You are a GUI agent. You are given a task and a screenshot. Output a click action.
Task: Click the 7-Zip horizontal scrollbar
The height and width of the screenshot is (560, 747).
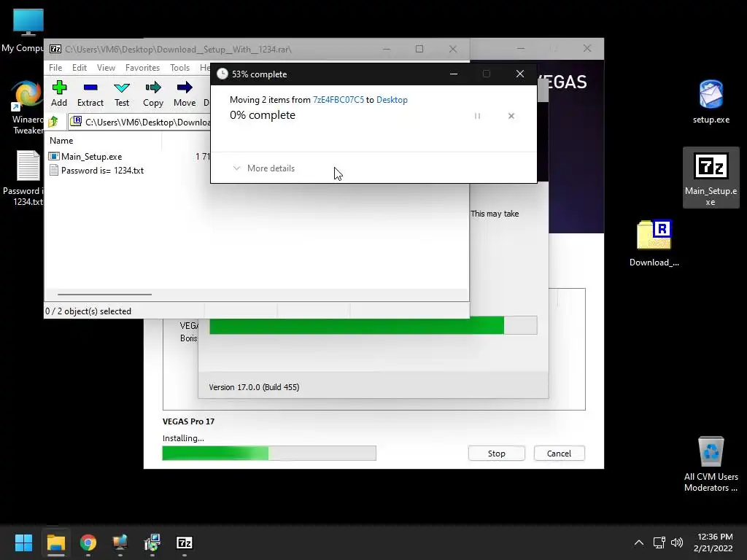coord(104,295)
